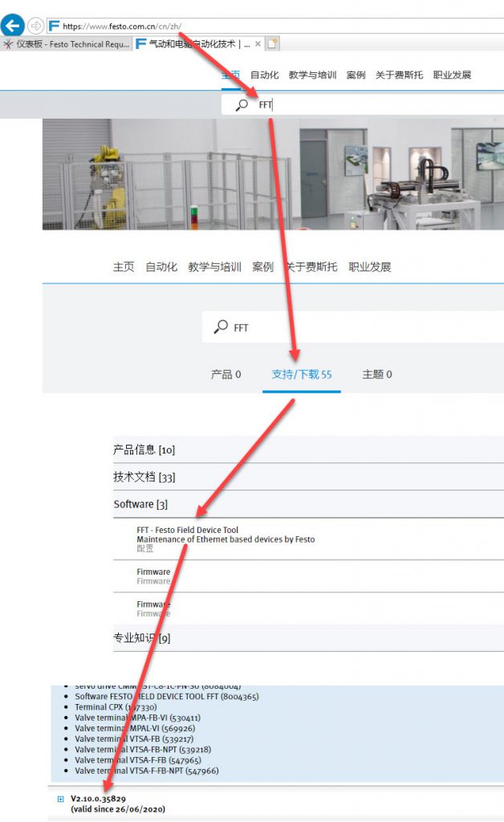Expand the 技术文档 [33] section
Viewport: 504px width, 822px height.
pos(308,477)
